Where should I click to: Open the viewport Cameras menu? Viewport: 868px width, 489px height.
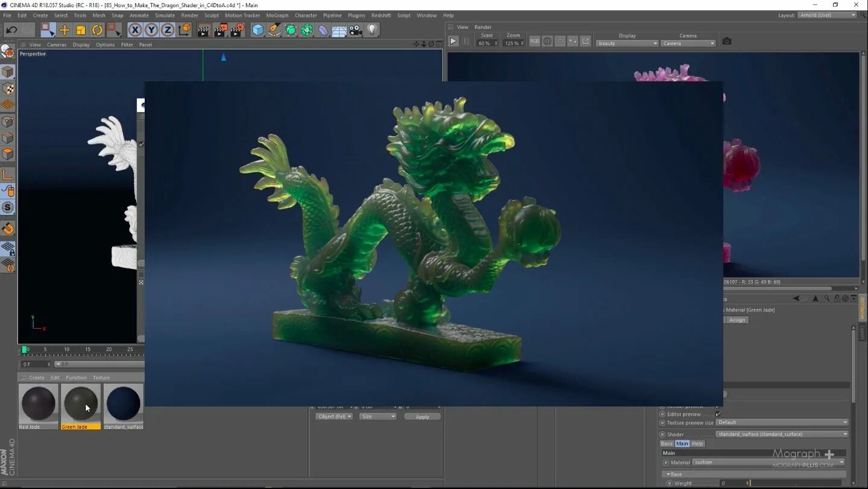(x=57, y=45)
